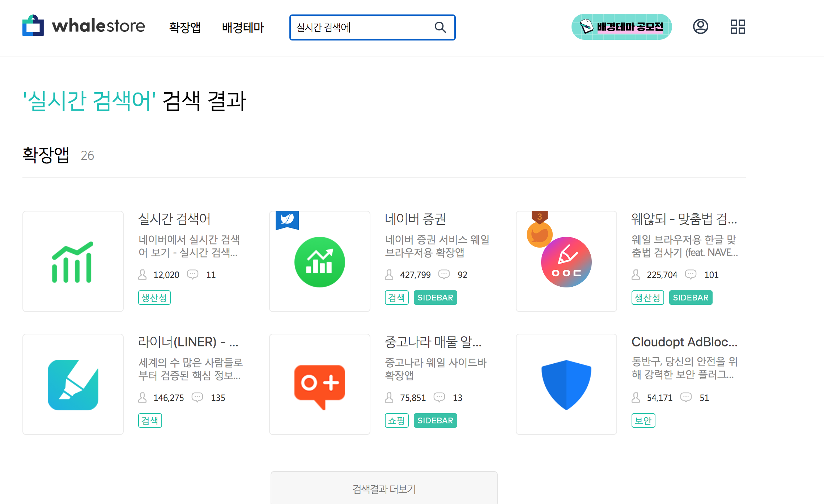Open the Cloudopt AdBlocker shield icon
The width and height of the screenshot is (824, 504).
click(566, 385)
